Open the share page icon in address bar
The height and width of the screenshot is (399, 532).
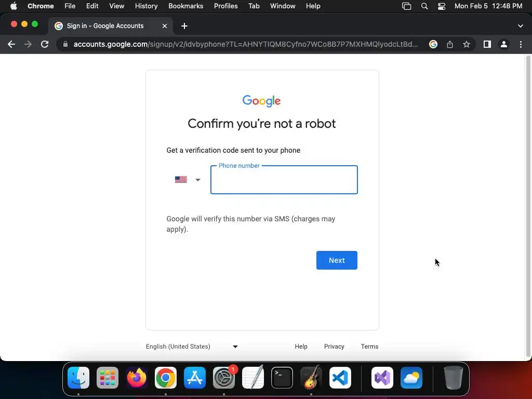coord(449,44)
